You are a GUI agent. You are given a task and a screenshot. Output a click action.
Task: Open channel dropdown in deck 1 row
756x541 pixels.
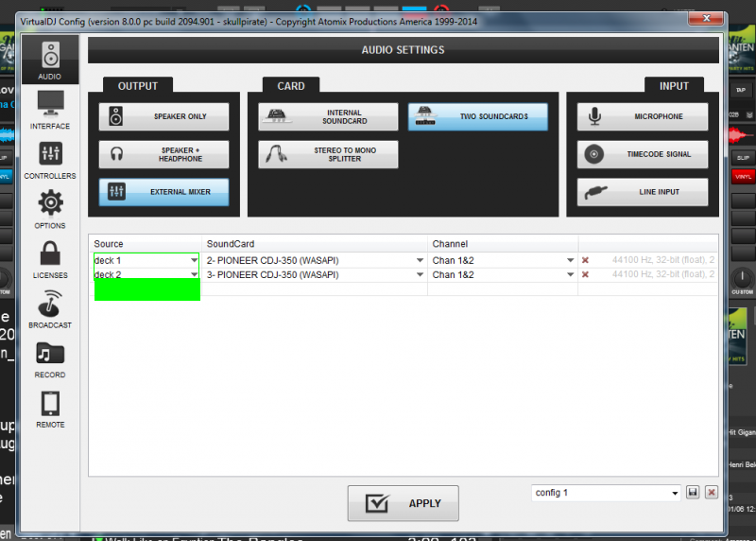tap(570, 260)
